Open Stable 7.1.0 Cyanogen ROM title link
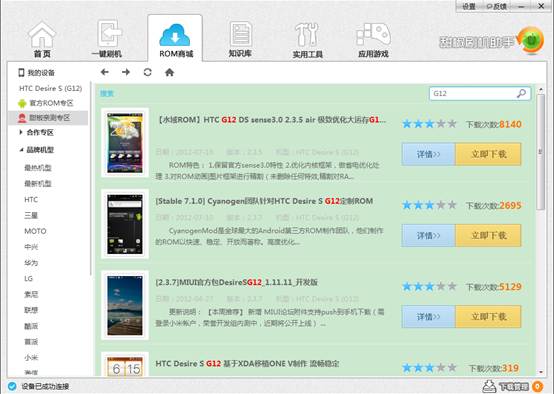 pos(264,201)
